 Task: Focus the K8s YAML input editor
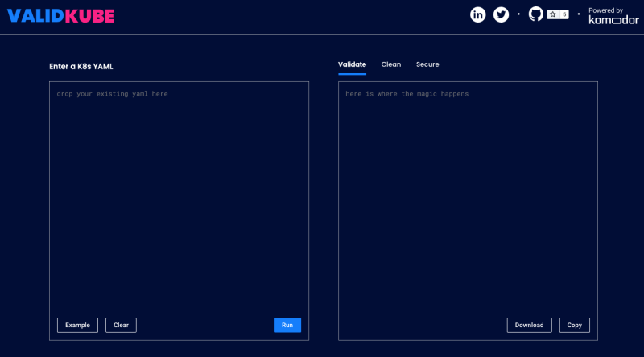click(x=179, y=195)
